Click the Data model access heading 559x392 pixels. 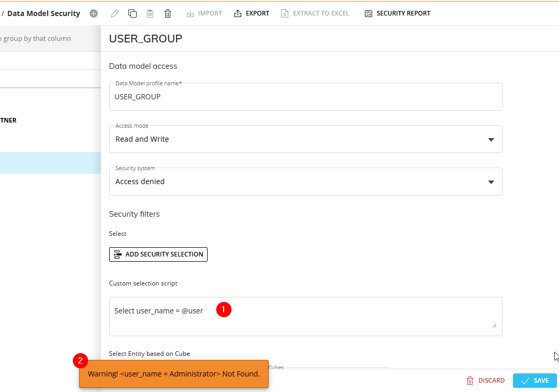tap(143, 66)
